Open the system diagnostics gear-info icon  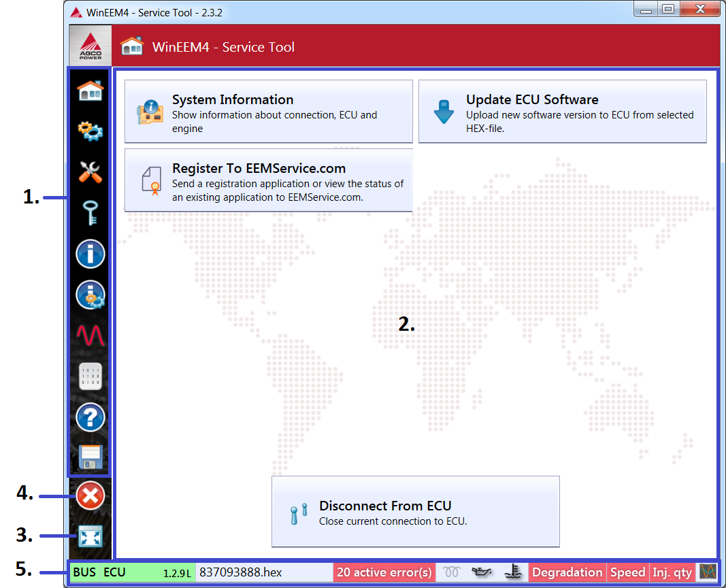(90, 295)
